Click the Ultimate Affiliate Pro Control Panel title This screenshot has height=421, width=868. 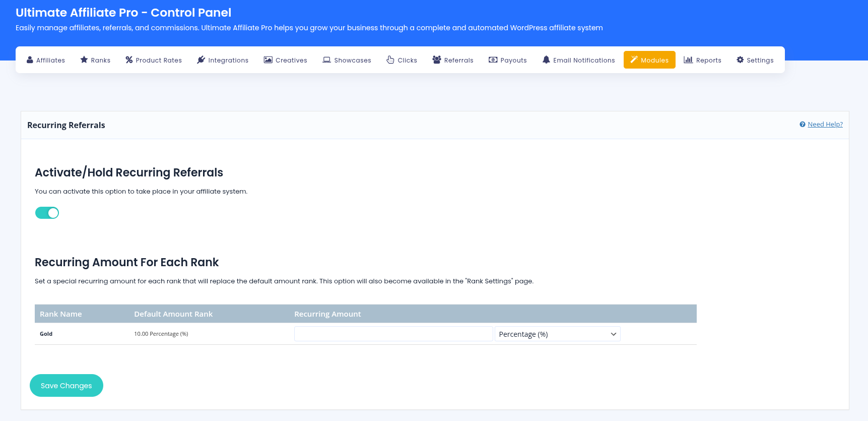coord(123,13)
